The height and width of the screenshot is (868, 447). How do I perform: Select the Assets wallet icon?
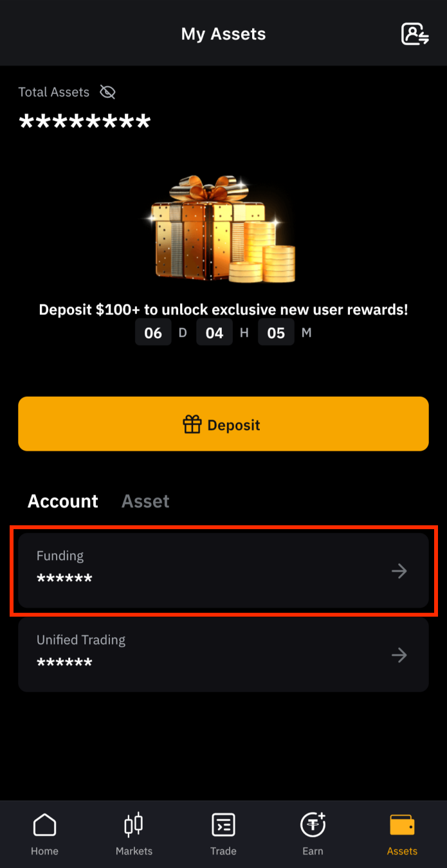point(402,824)
